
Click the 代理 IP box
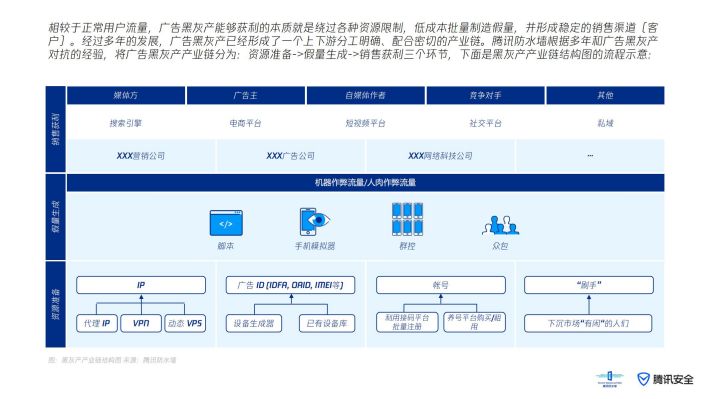click(97, 323)
